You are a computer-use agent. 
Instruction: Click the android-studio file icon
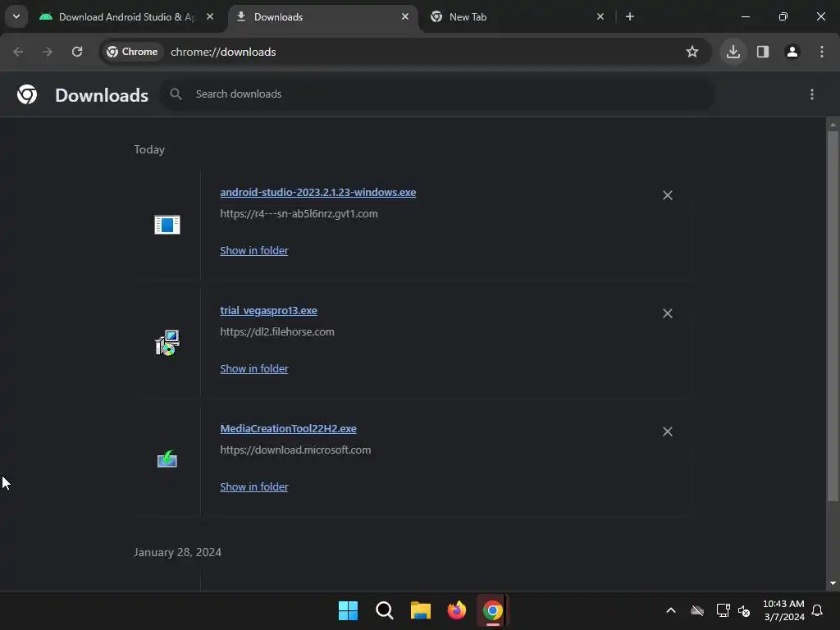(167, 225)
